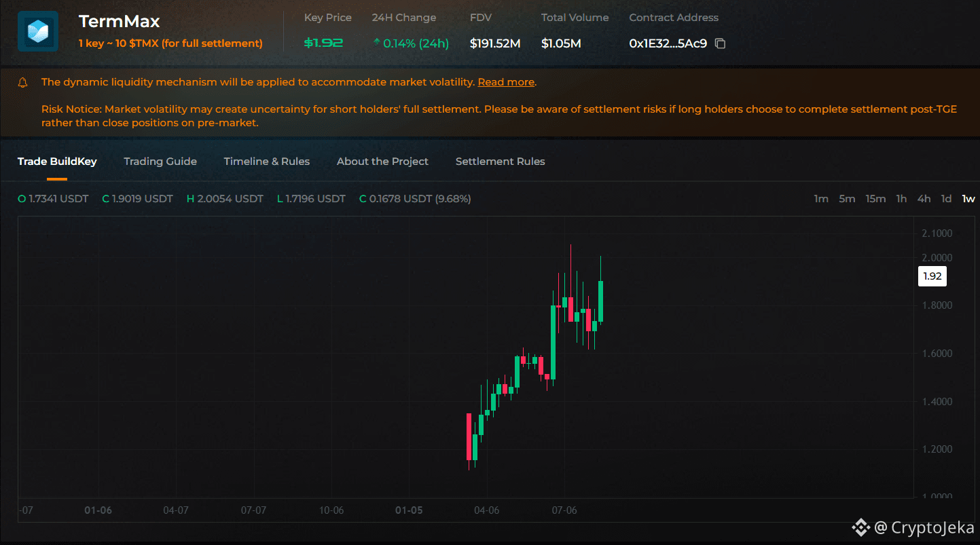Viewport: 980px width, 545px height.
Task: Click the contract address 0x1E32...5Ac9
Action: tap(668, 43)
